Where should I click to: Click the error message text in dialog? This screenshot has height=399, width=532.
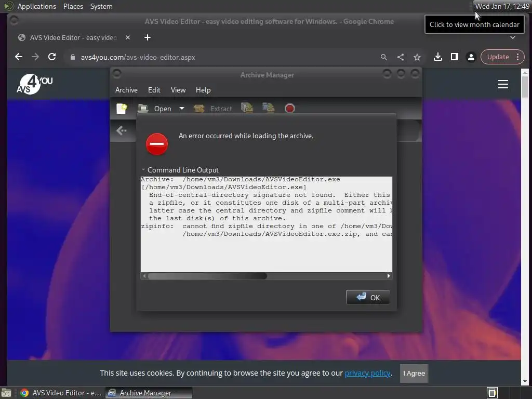pos(246,136)
